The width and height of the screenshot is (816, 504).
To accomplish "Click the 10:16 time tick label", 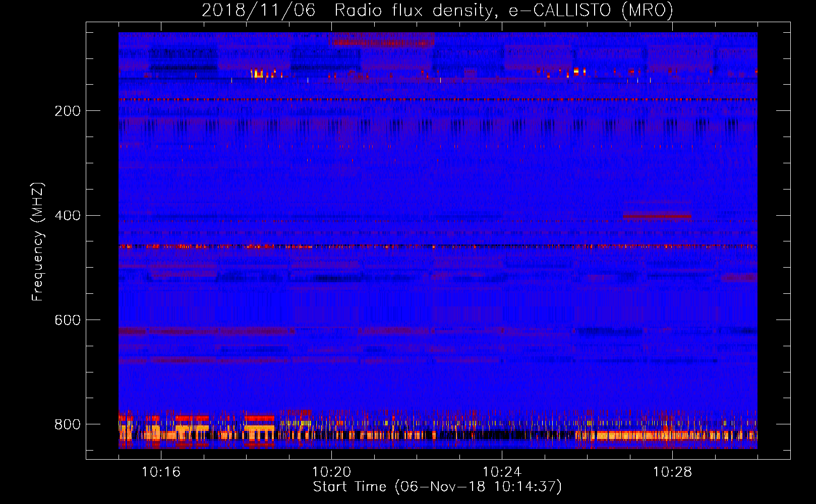I will click(x=161, y=472).
